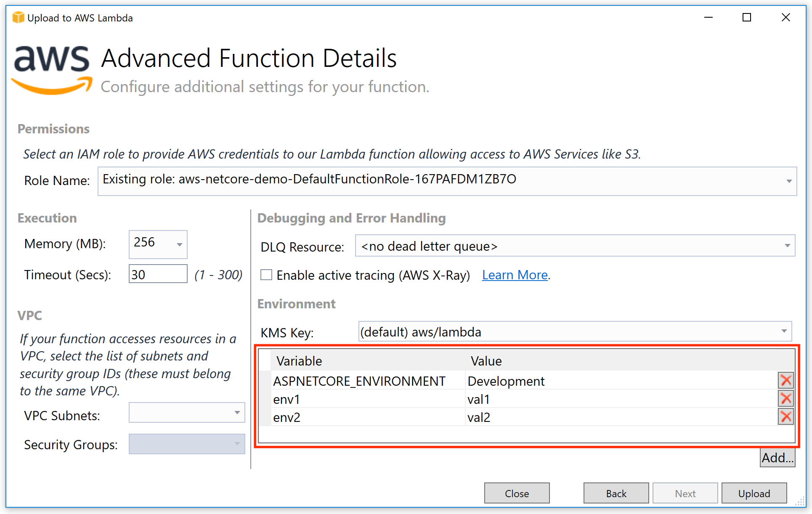
Task: Select the Development value cell
Action: (x=506, y=381)
